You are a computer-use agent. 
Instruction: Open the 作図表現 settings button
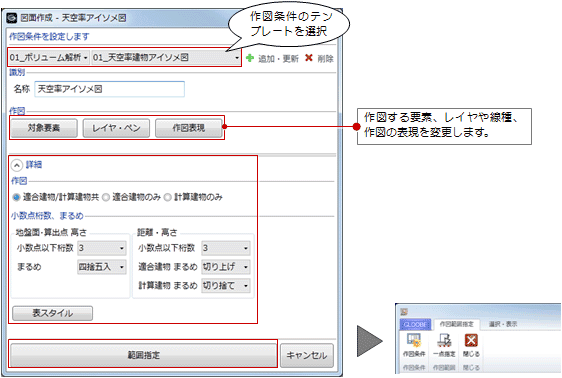[189, 128]
